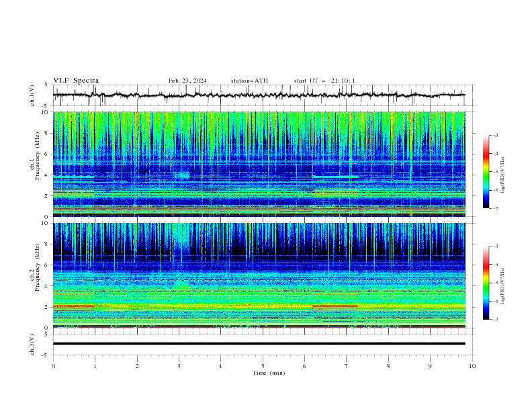Click the "-4" tick on ch.2 colorbar
The image size is (532, 411).
coord(496,265)
